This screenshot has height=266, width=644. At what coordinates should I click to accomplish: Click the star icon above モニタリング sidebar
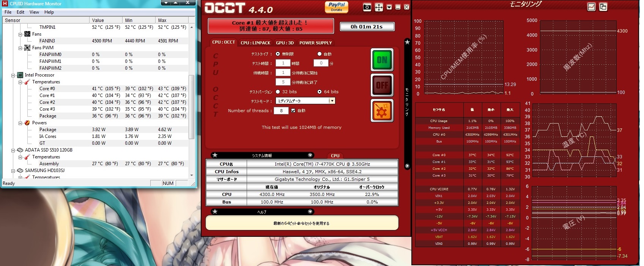[407, 42]
